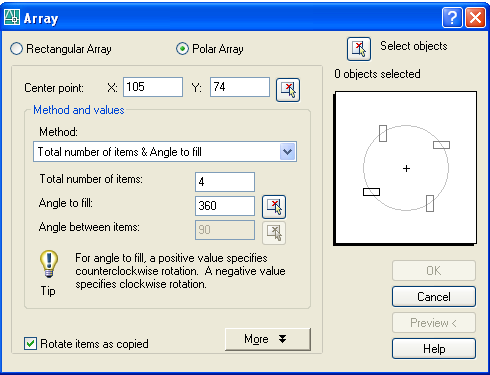Select the Polar Array radio button
Image resolution: width=490 pixels, height=375 pixels.
click(182, 49)
